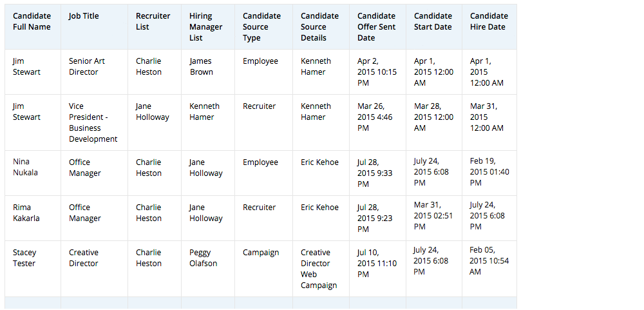The height and width of the screenshot is (310, 644).
Task: Select the Vice President - Business Development cell
Action: (93, 122)
